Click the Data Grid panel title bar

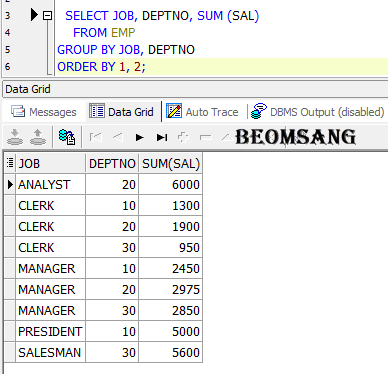point(195,89)
